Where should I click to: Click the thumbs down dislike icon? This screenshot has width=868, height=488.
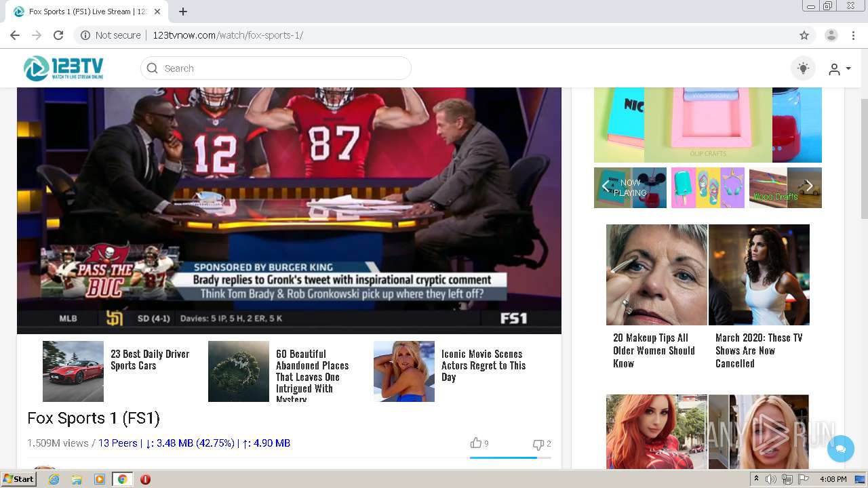point(538,444)
